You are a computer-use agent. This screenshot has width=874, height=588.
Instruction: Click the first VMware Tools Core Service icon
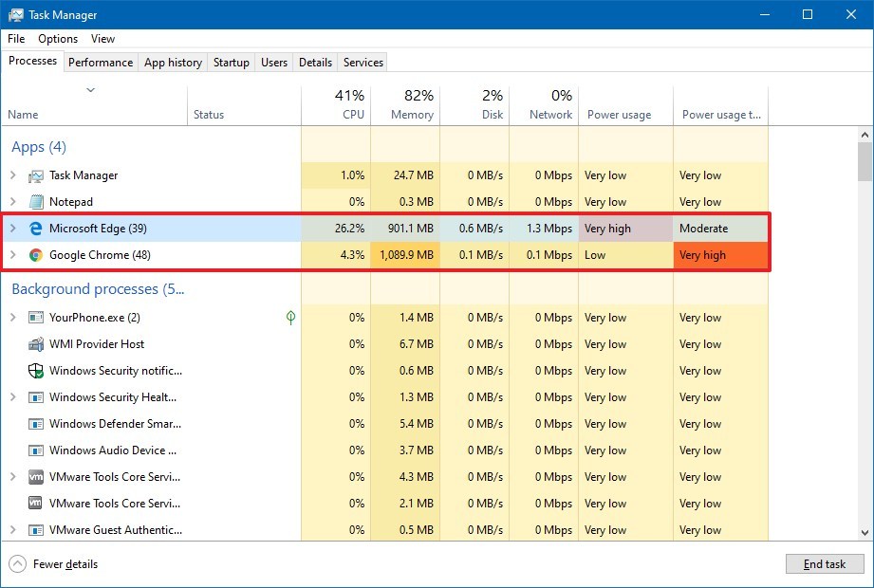tap(36, 477)
